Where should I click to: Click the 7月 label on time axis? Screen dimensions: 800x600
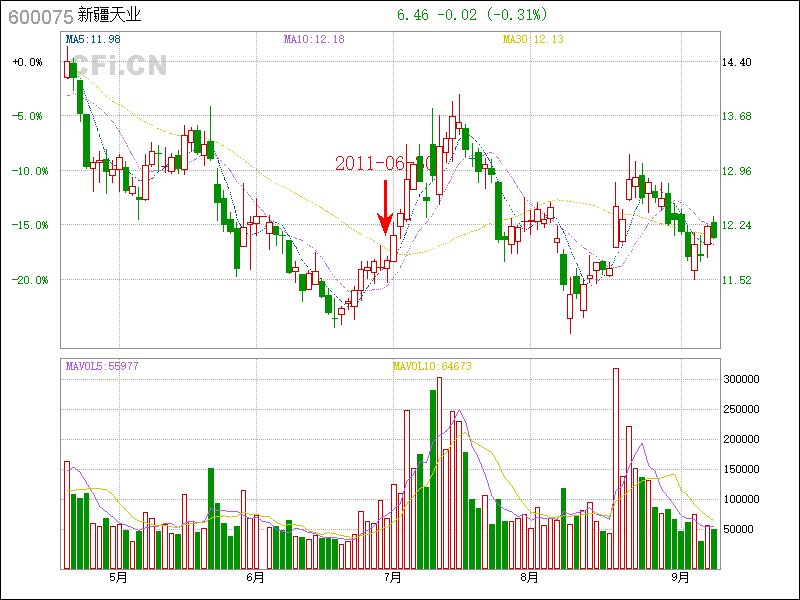pos(393,577)
